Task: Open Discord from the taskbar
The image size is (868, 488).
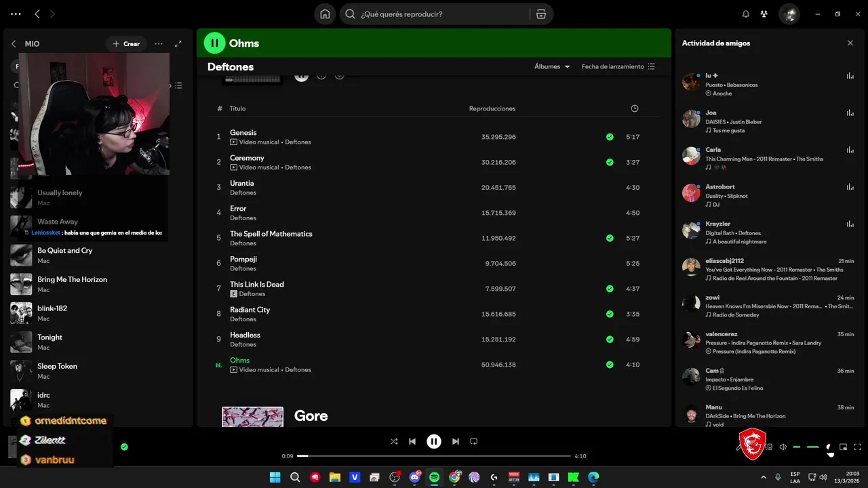Action: [414, 477]
